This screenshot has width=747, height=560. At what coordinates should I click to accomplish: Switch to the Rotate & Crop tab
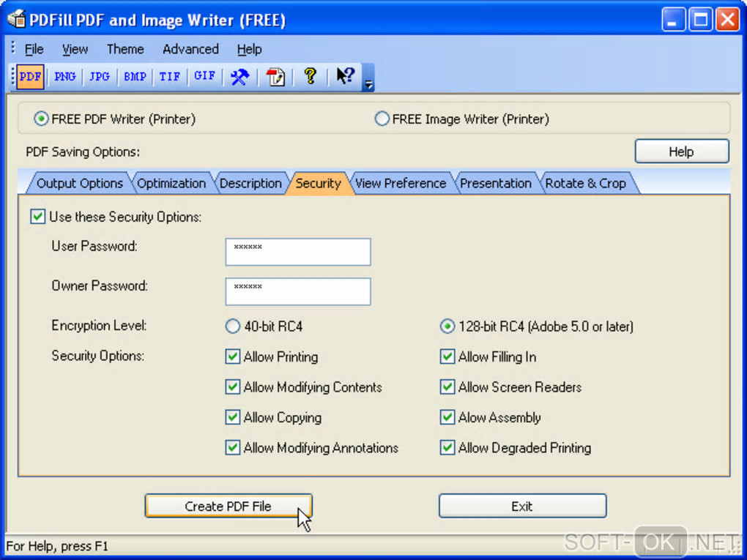point(585,183)
